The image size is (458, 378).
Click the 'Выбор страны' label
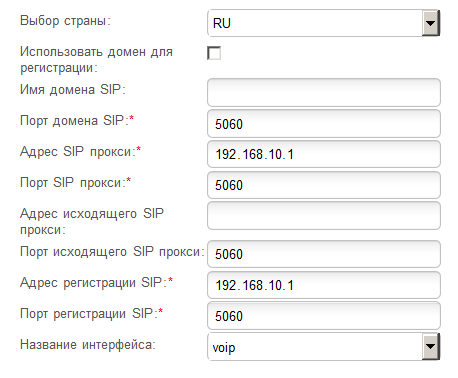pyautogui.click(x=65, y=21)
